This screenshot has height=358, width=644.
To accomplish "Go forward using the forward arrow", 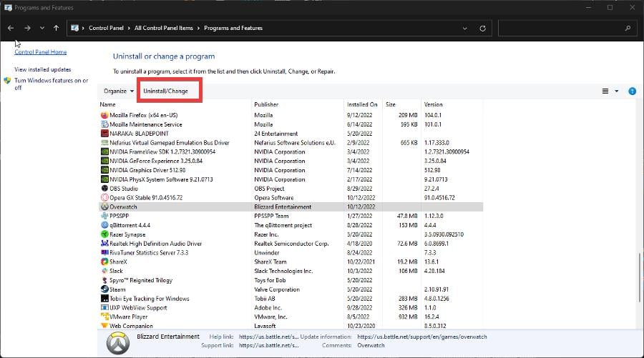I will click(x=27, y=28).
